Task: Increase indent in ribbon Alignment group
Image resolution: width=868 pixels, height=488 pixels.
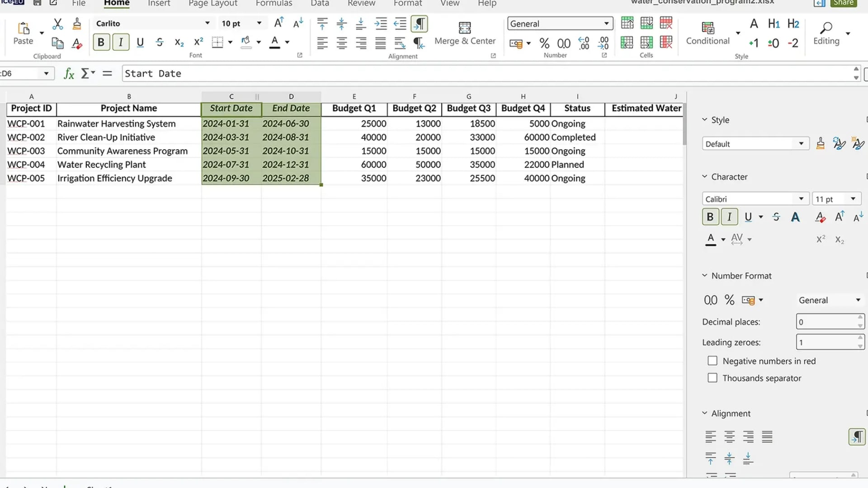Action: [381, 23]
